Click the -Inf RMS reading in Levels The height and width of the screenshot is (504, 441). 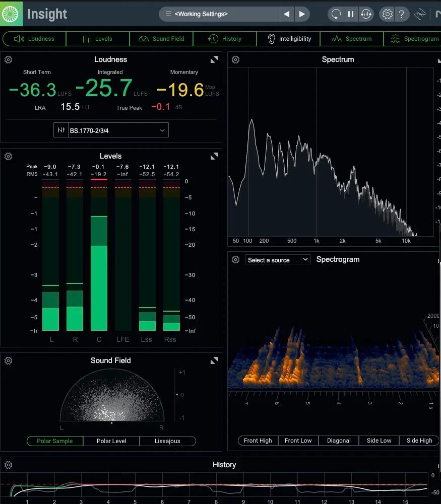[122, 174]
